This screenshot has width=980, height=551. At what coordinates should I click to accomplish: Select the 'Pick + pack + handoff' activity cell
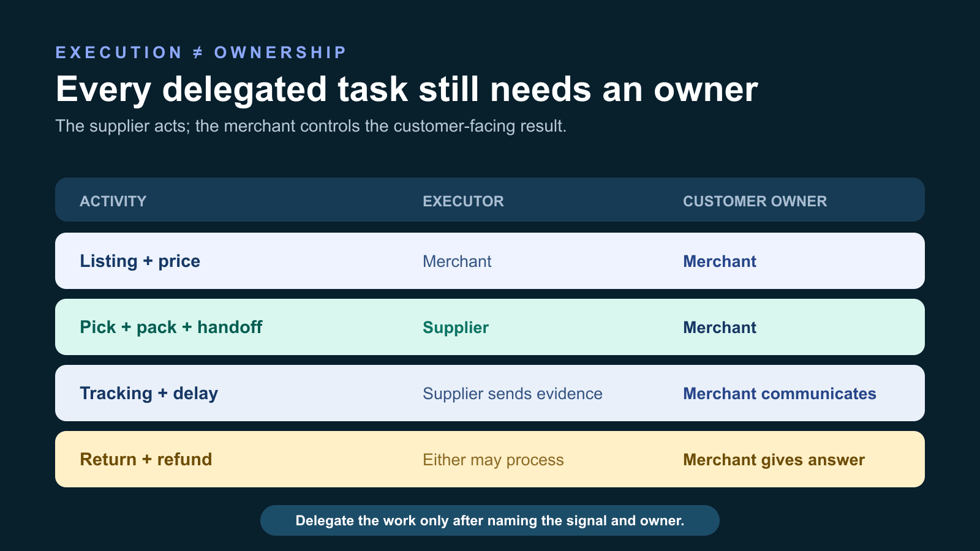pyautogui.click(x=171, y=327)
